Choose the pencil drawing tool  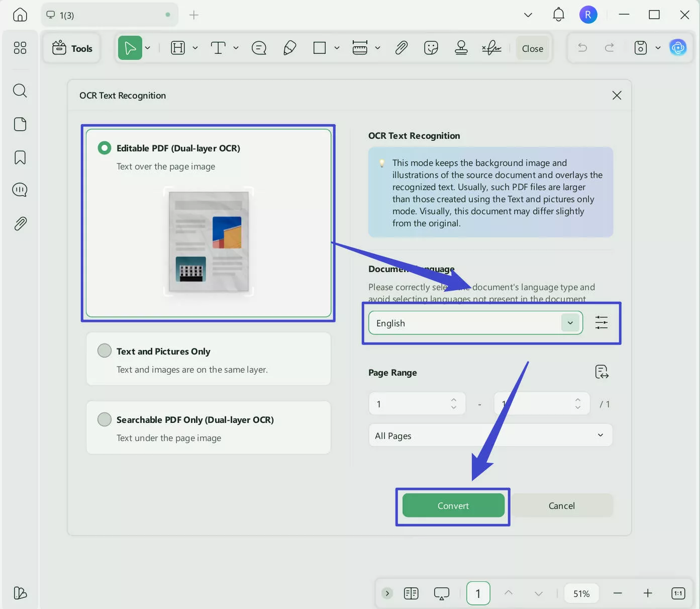[x=289, y=48]
